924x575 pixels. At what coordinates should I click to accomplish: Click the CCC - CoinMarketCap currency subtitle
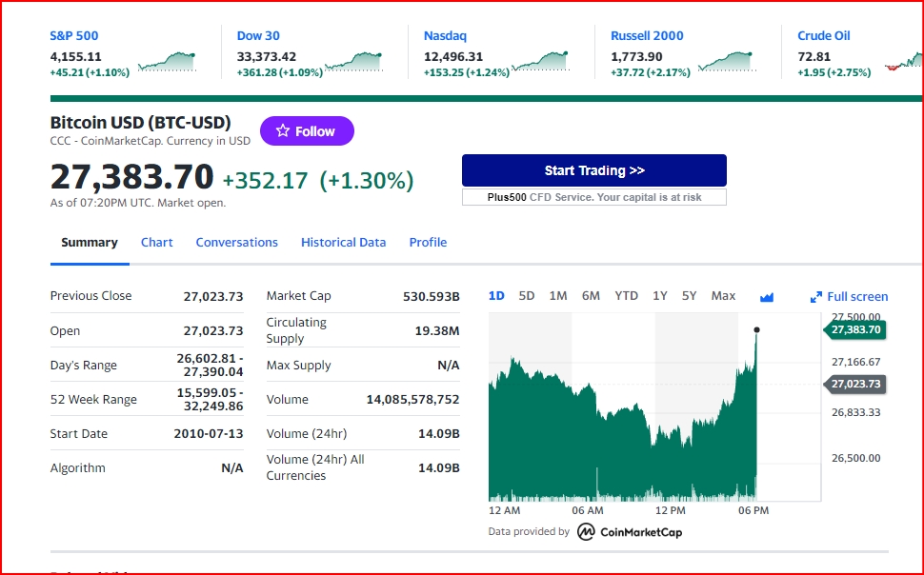click(151, 141)
